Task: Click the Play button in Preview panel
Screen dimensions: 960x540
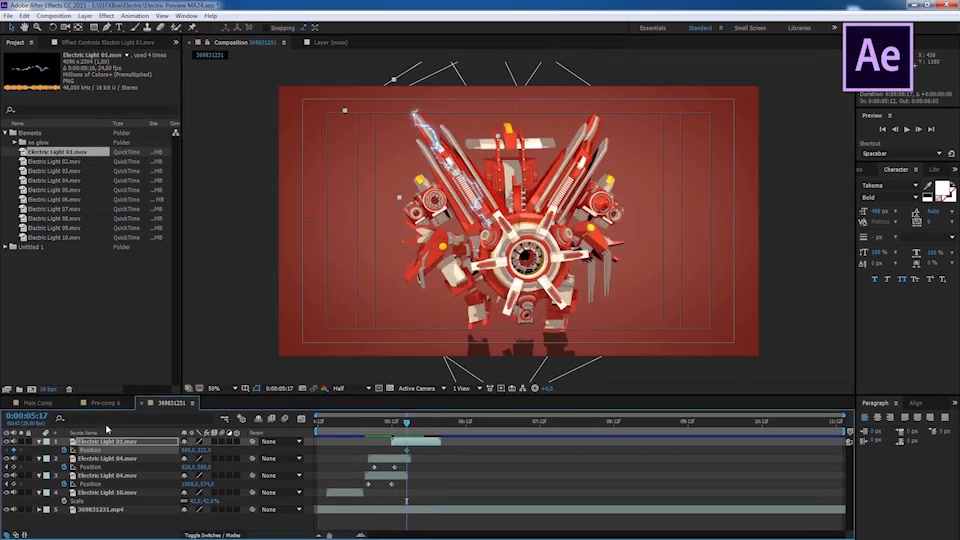Action: [x=907, y=129]
